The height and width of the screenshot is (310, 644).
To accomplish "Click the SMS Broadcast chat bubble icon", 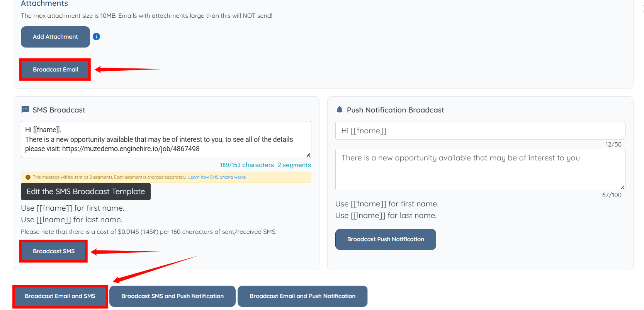I will pyautogui.click(x=25, y=110).
